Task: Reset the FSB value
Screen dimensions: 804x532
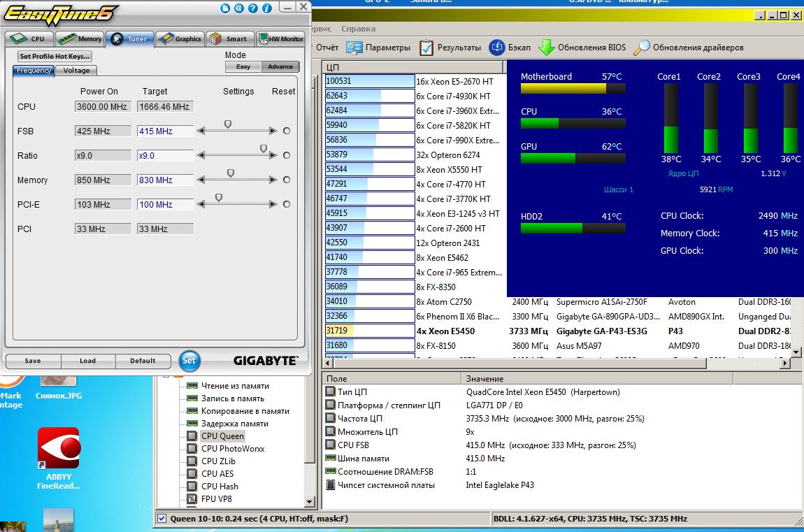Action: tap(287, 131)
